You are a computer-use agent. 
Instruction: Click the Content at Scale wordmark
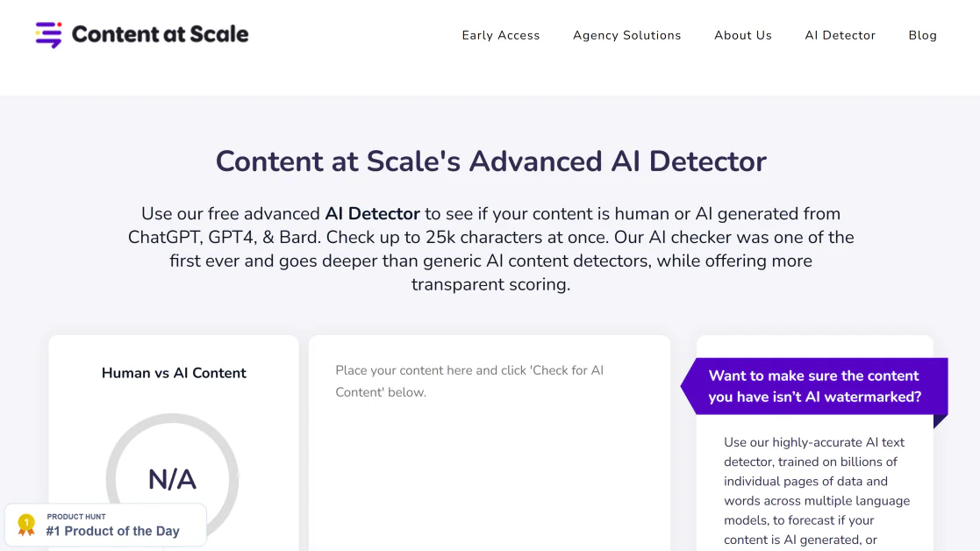tap(160, 34)
